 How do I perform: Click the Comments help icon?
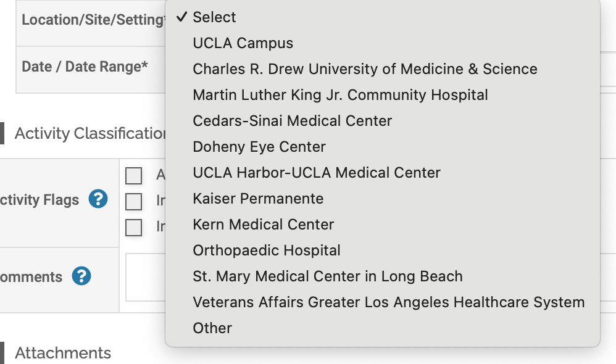click(x=81, y=276)
